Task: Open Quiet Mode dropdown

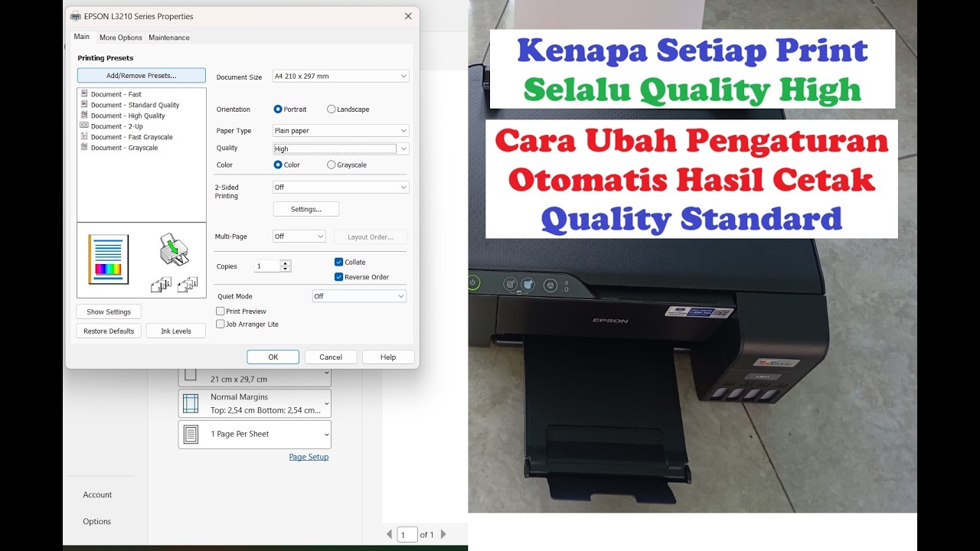Action: tap(359, 296)
